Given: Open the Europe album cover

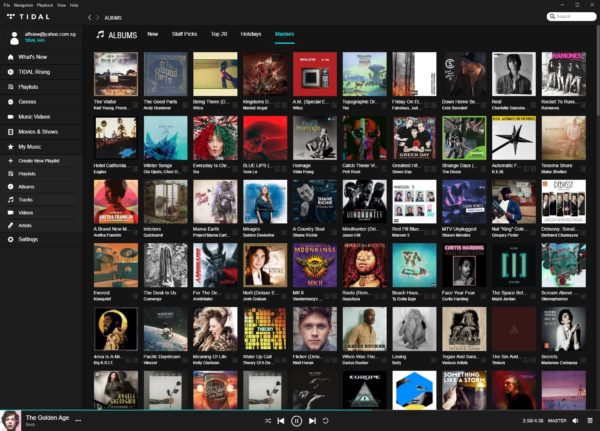Looking at the screenshot, I should coord(365,390).
